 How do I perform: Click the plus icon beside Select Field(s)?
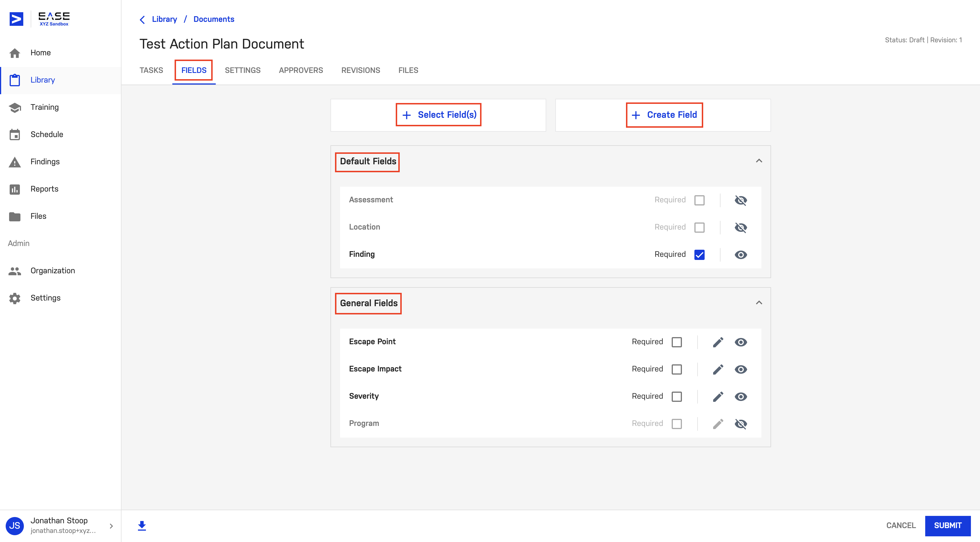coord(407,115)
